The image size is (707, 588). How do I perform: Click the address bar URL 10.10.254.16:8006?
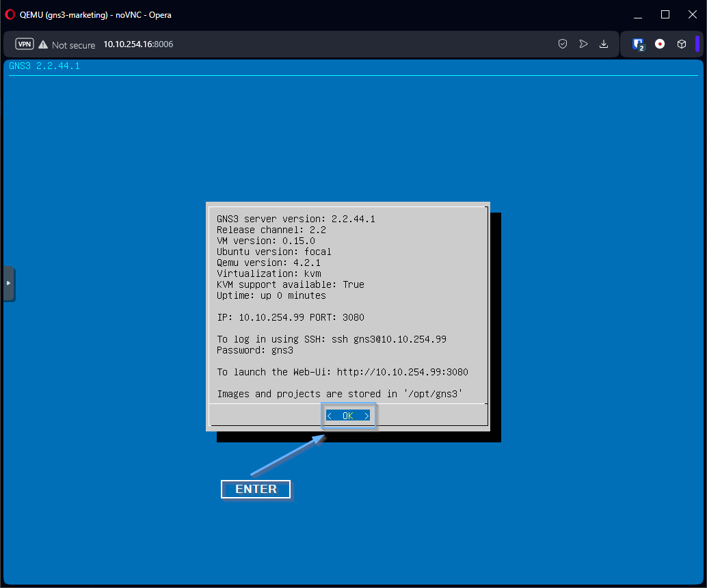(x=138, y=44)
